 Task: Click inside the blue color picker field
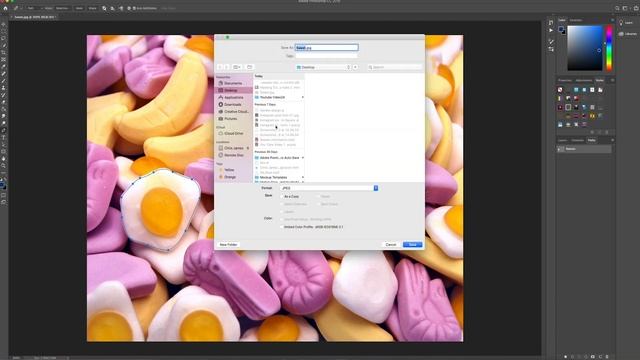[x=584, y=48]
